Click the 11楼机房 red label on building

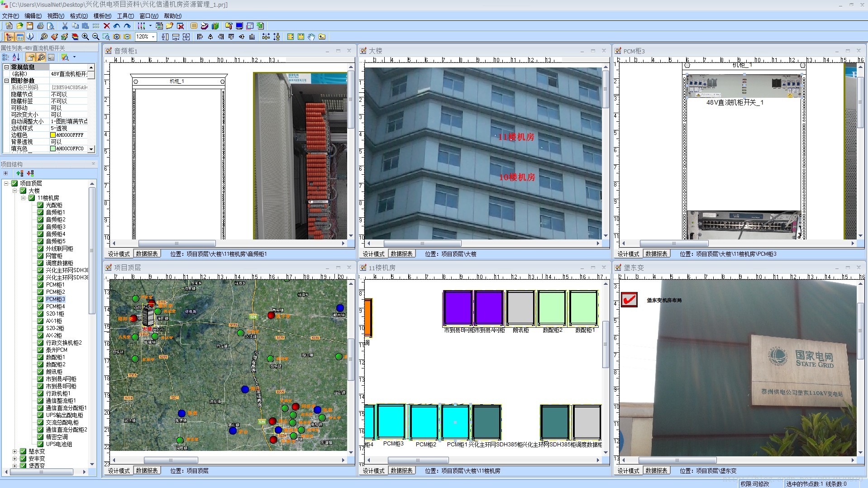pos(516,137)
